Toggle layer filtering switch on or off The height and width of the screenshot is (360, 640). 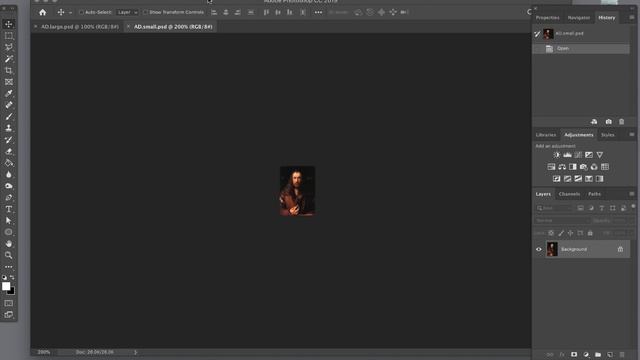[x=633, y=207]
